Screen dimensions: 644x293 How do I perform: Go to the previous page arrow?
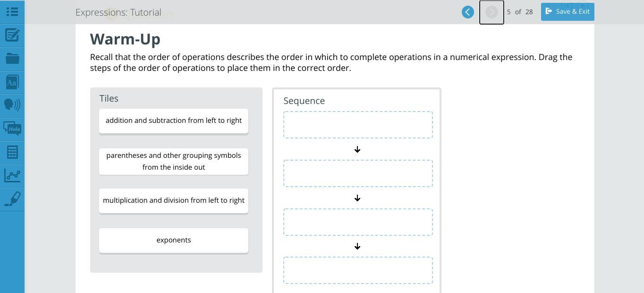point(468,12)
